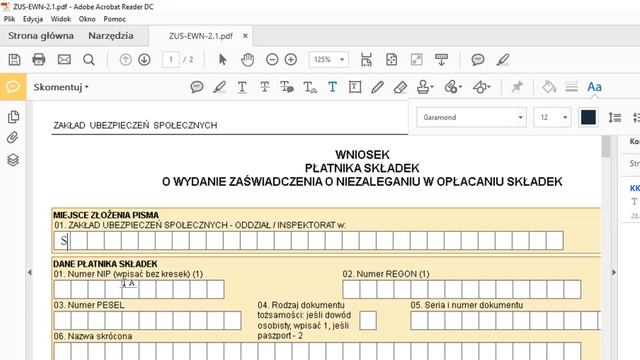Toggle the keep tool selected pin
The width and height of the screenshot is (640, 360).
pyautogui.click(x=517, y=87)
